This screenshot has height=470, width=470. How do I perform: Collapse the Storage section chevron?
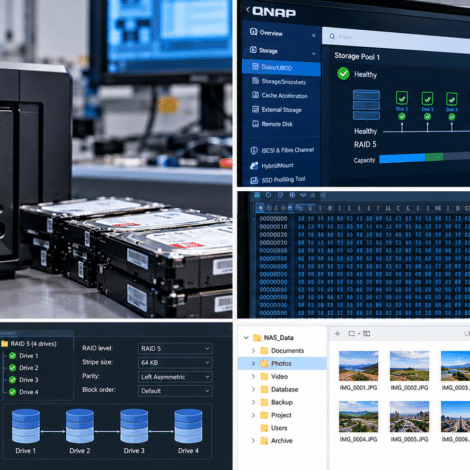(314, 54)
